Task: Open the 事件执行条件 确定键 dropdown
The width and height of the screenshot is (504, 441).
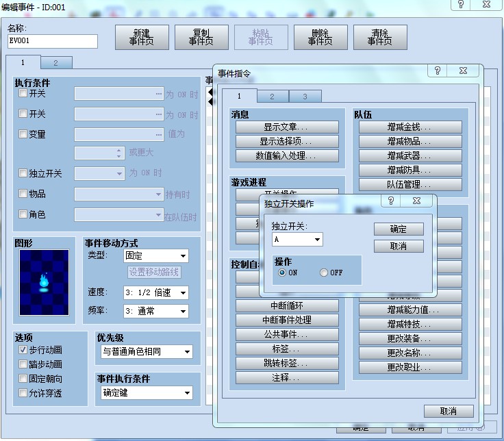Action: 147,393
